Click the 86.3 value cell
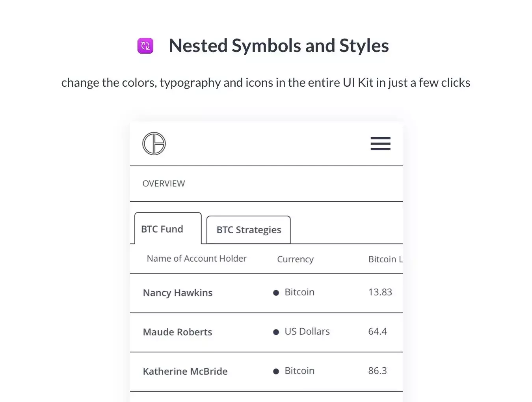The width and height of the screenshot is (532, 402). [378, 371]
